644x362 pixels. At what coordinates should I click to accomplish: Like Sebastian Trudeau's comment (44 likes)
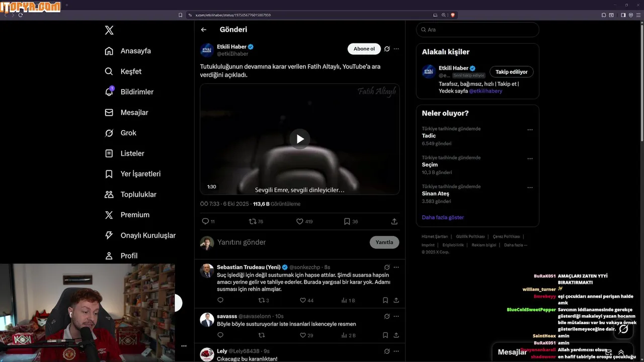coord(302,300)
